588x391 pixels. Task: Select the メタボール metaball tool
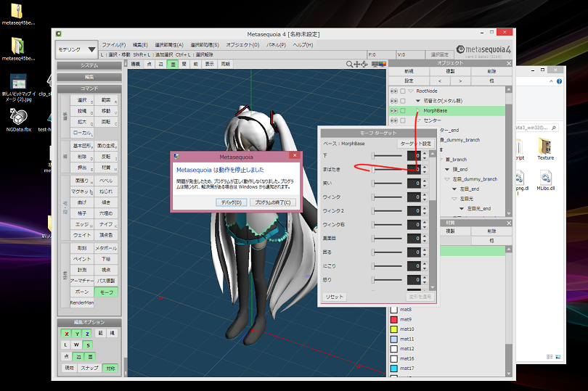(x=106, y=248)
